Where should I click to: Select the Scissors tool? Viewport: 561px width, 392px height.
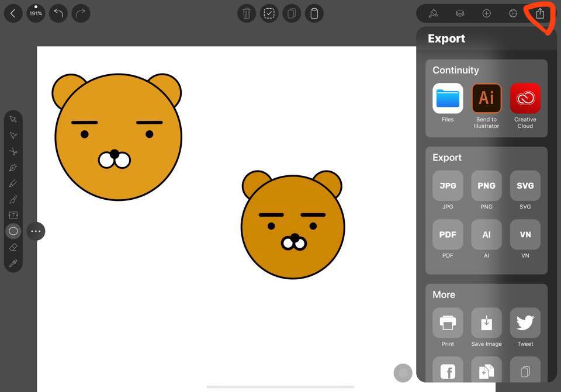tap(13, 151)
